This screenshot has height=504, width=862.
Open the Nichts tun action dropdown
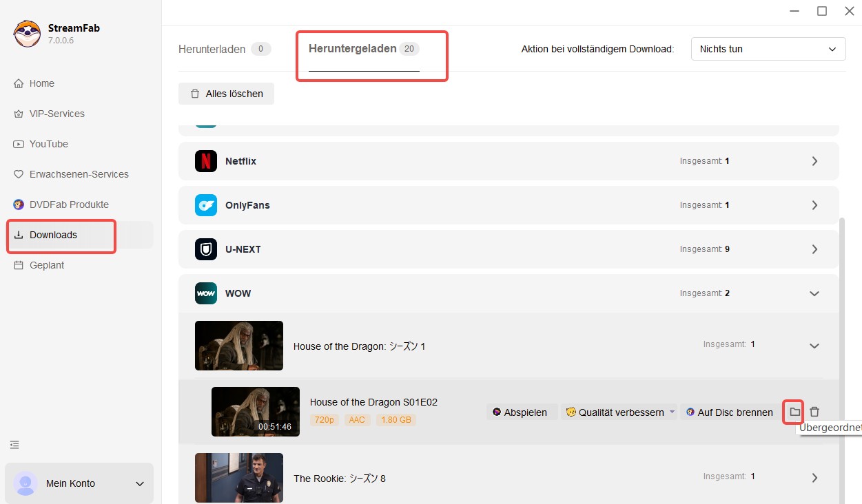point(768,49)
